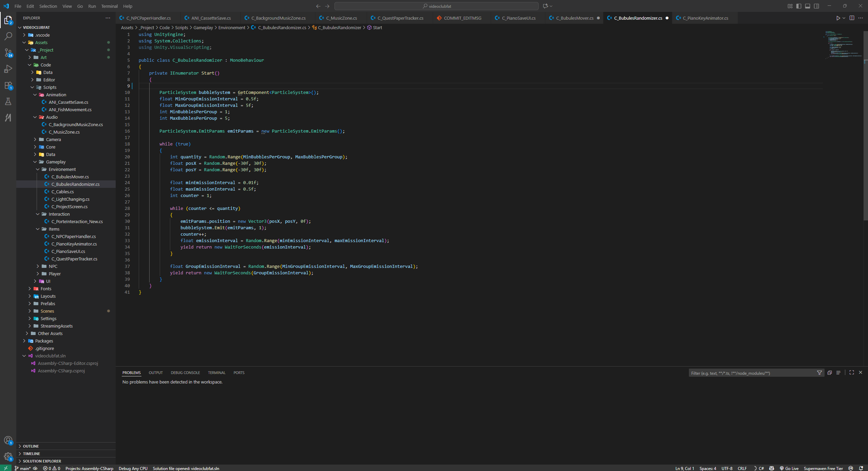Collapse the Gameplay folder
The image size is (868, 471).
point(56,162)
